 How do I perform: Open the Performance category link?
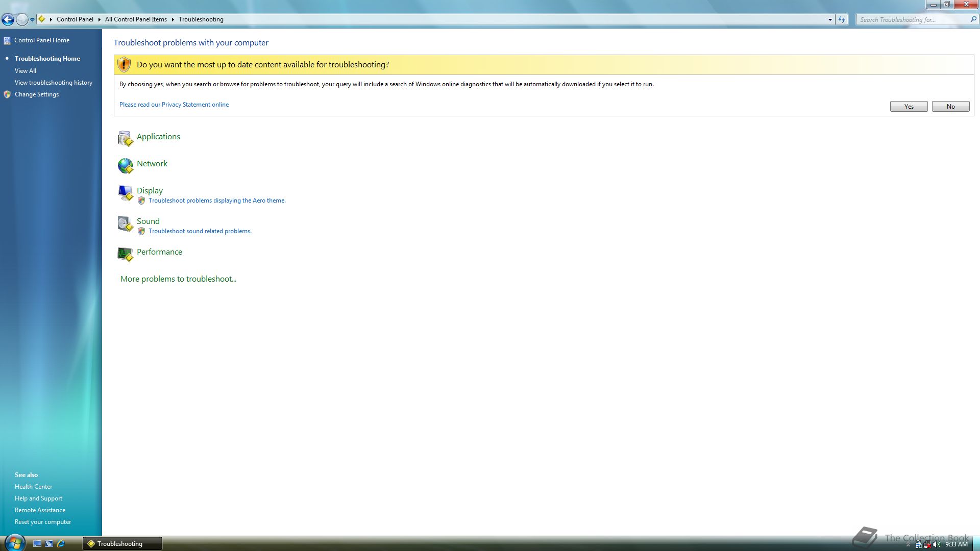pyautogui.click(x=159, y=252)
